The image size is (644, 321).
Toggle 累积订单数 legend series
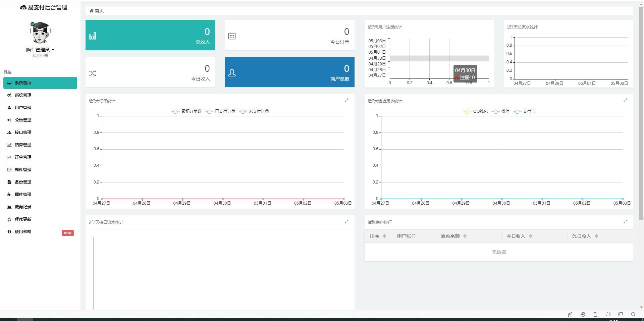(186, 111)
